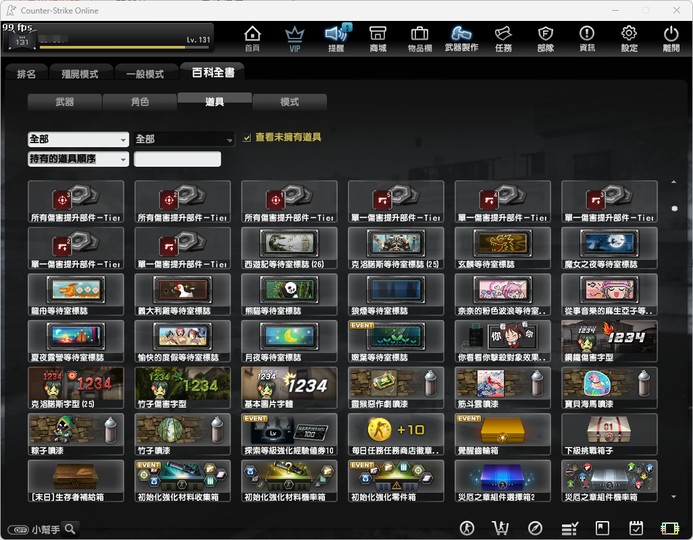
Task: Toggle the 小幫手 helper switch
Action: (x=19, y=529)
